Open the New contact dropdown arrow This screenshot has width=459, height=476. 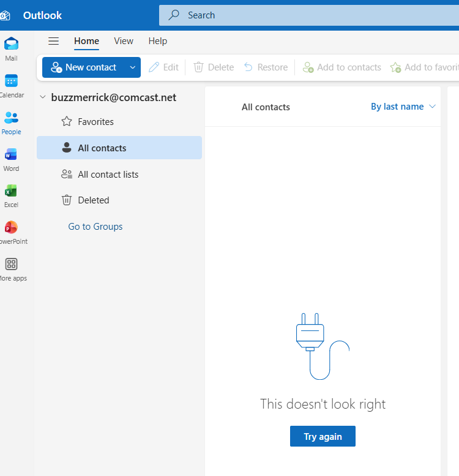(x=132, y=67)
